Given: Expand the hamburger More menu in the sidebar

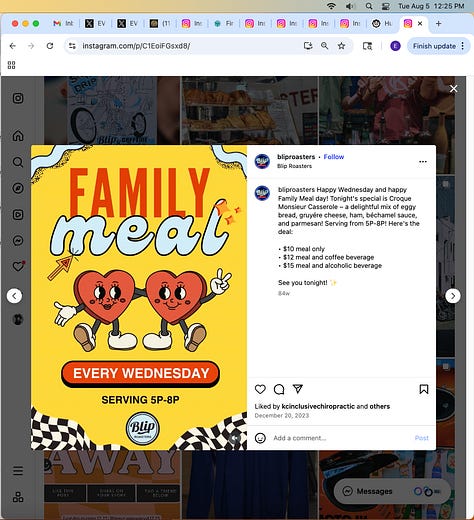Looking at the screenshot, I should 18,471.
